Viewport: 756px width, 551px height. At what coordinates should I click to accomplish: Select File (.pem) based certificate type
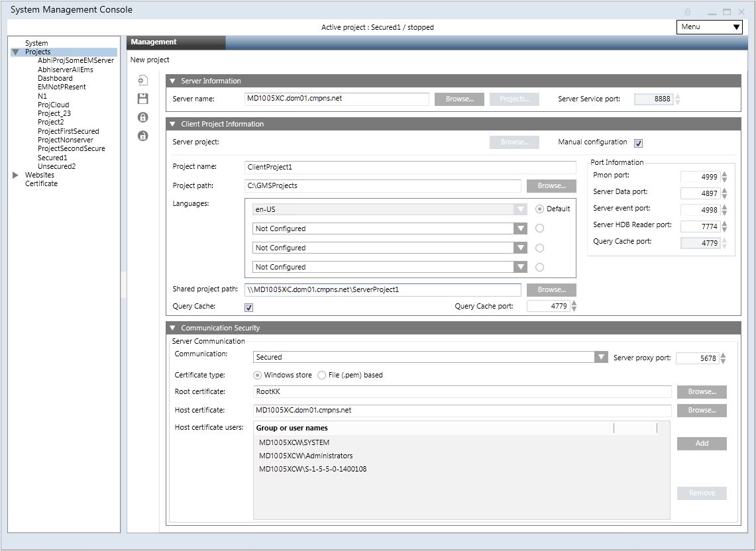point(322,376)
